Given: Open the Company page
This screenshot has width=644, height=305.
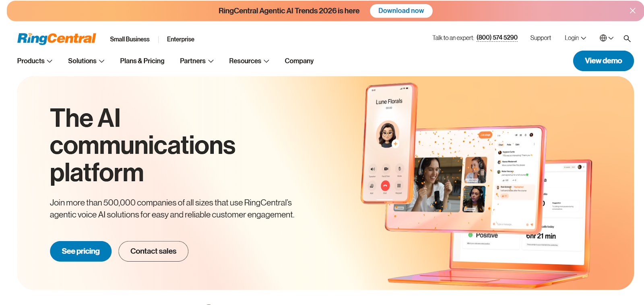Looking at the screenshot, I should [x=299, y=61].
